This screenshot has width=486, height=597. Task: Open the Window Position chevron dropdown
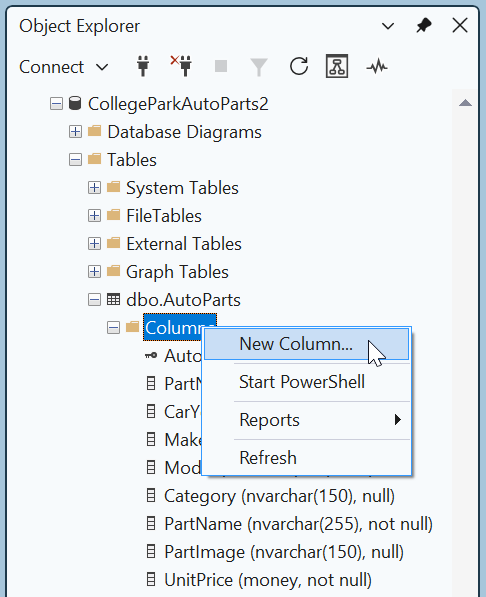[x=388, y=26]
